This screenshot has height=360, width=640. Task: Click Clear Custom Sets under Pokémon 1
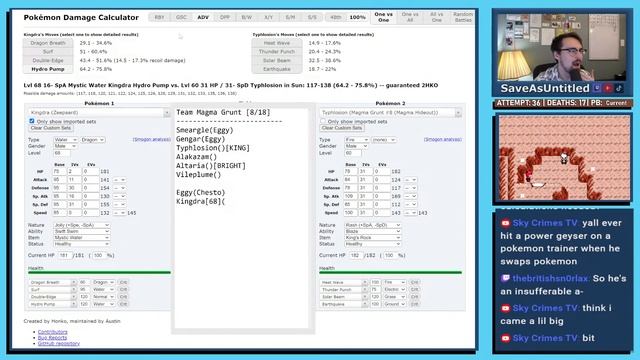point(51,128)
